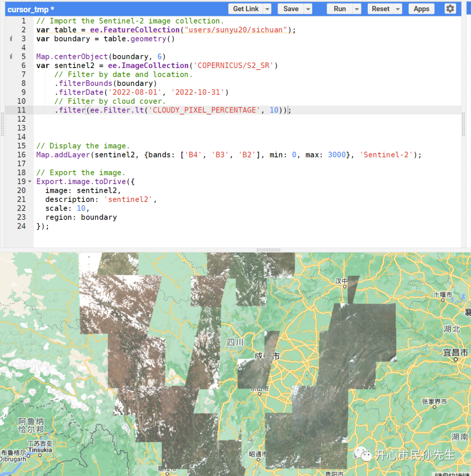Image resolution: width=471 pixels, height=476 pixels.
Task: Click the splitter handle between code and map
Action: point(268,250)
